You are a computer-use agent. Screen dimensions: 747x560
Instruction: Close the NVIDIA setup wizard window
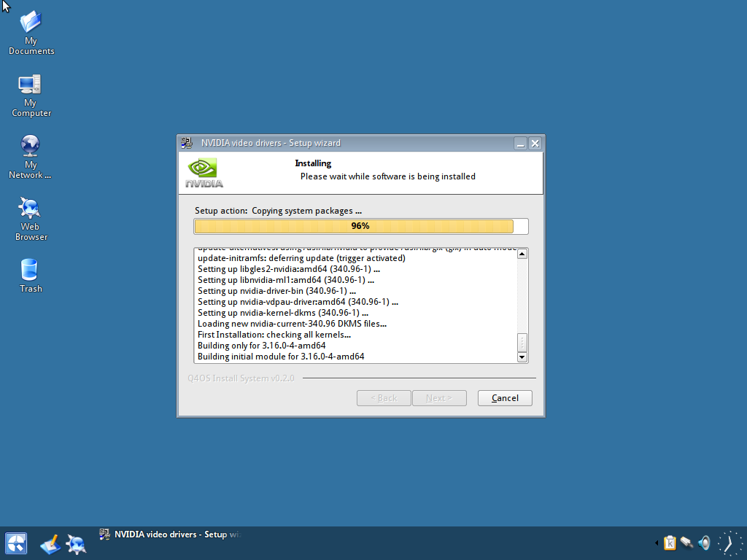[x=535, y=144]
